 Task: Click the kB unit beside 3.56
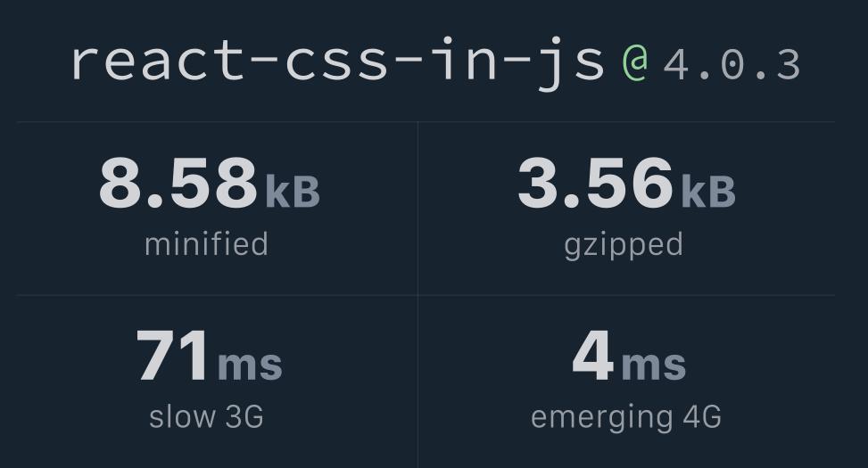708,190
